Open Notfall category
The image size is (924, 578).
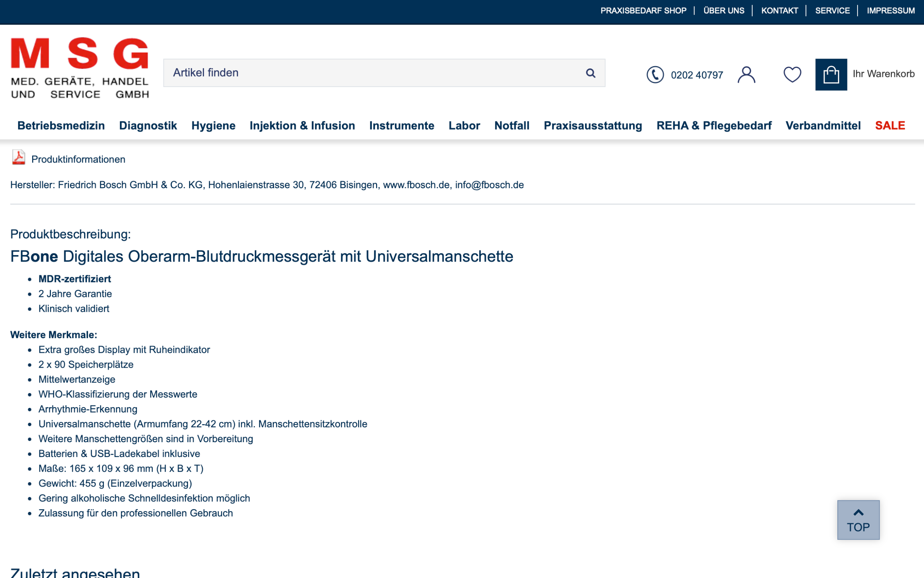[512, 126]
